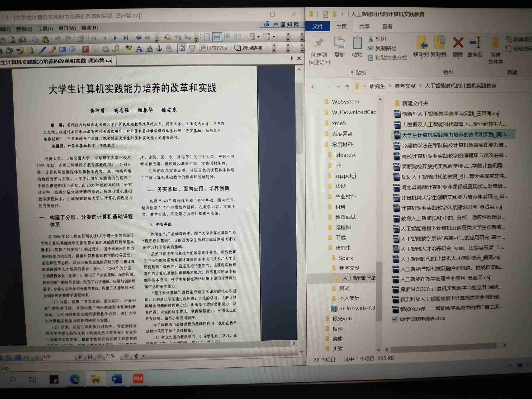Open the 工具(T) menu in CAJViewer
532x399 pixels.
pos(45,28)
